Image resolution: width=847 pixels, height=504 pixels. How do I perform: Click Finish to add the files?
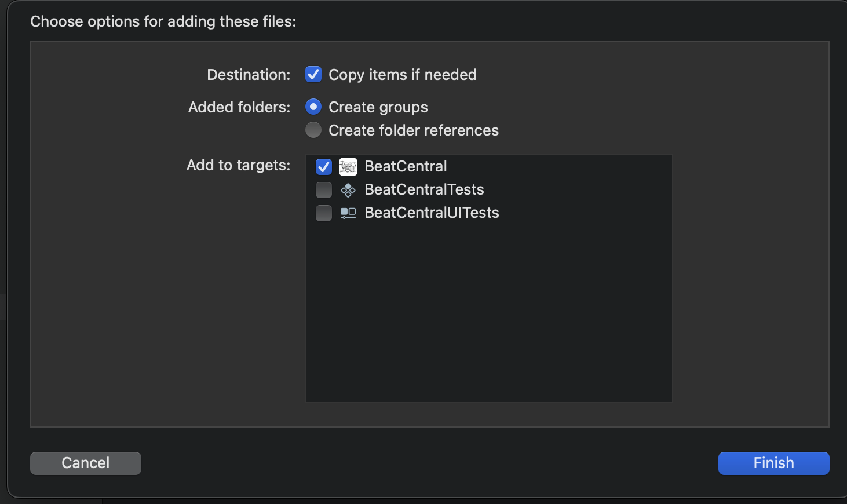[x=773, y=463]
